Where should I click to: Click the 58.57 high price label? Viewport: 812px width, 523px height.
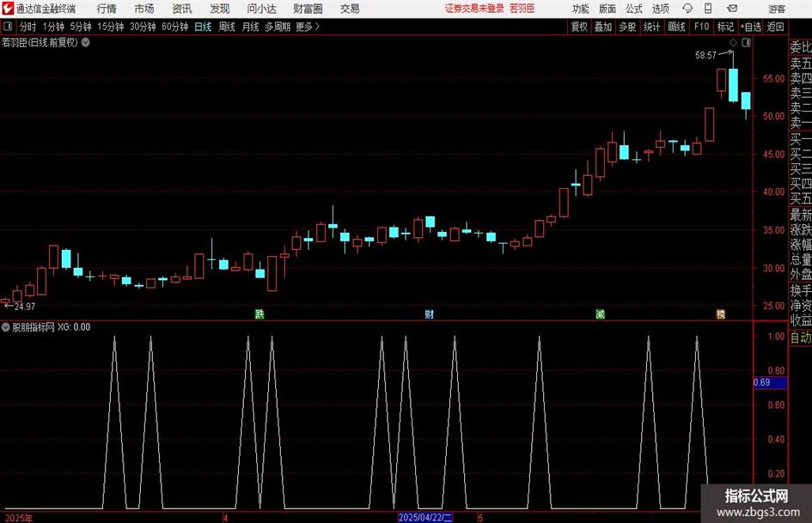point(705,55)
